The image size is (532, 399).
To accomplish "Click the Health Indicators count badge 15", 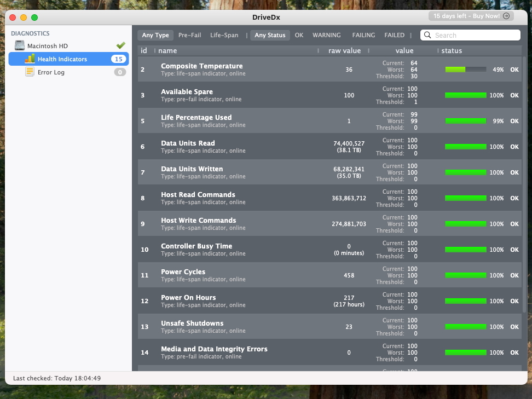I will coord(118,59).
